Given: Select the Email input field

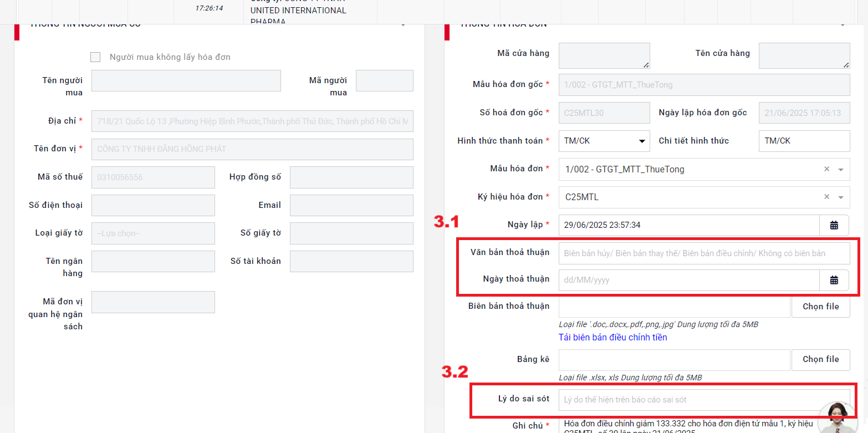Looking at the screenshot, I should pos(351,205).
